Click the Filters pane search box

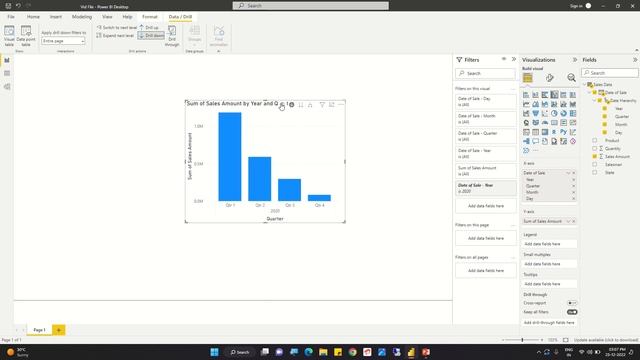click(x=485, y=73)
